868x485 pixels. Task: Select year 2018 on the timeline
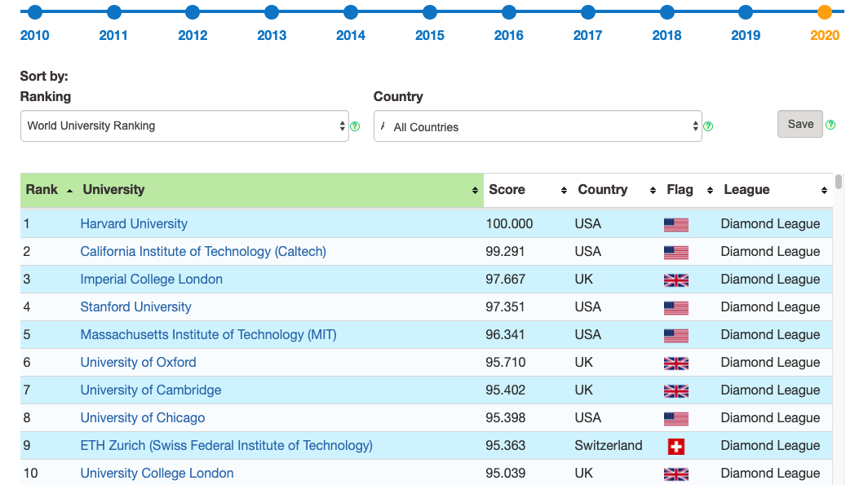[667, 12]
